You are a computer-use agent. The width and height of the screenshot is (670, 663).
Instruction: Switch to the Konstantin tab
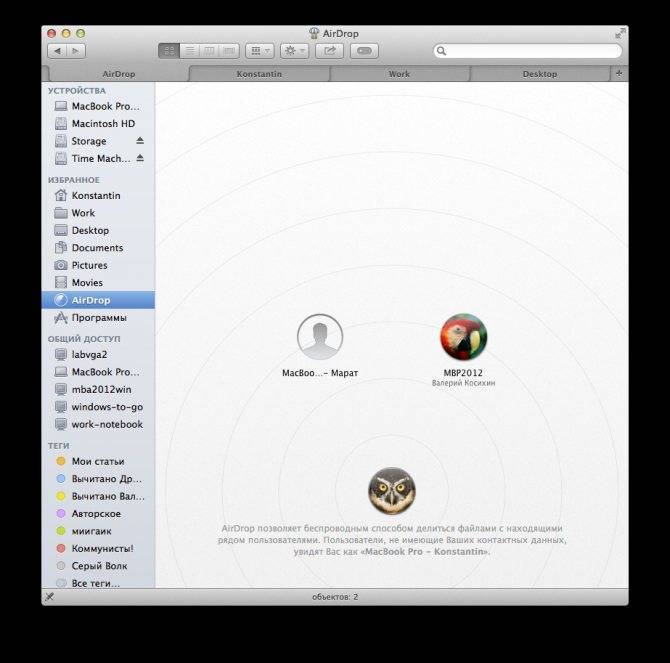pyautogui.click(x=259, y=74)
